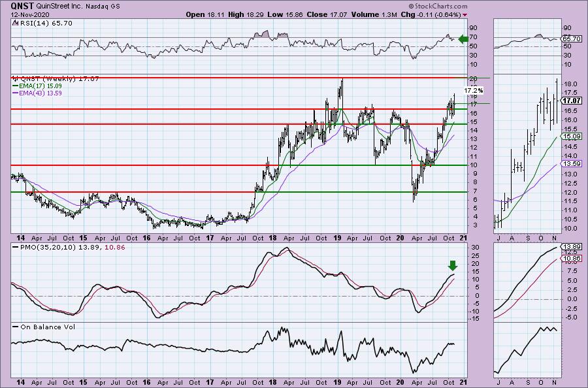This screenshot has height=388, width=588.
Task: Click the On Balance Vol legend label
Action: pyautogui.click(x=48, y=327)
